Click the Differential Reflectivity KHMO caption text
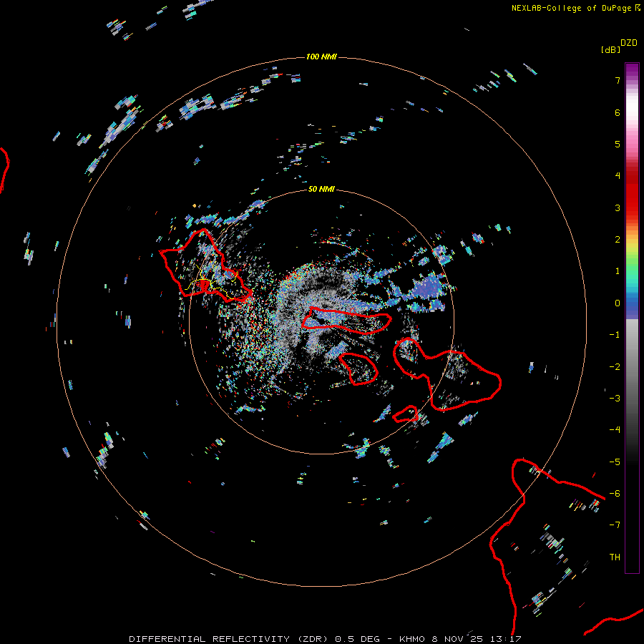 [x=325, y=639]
